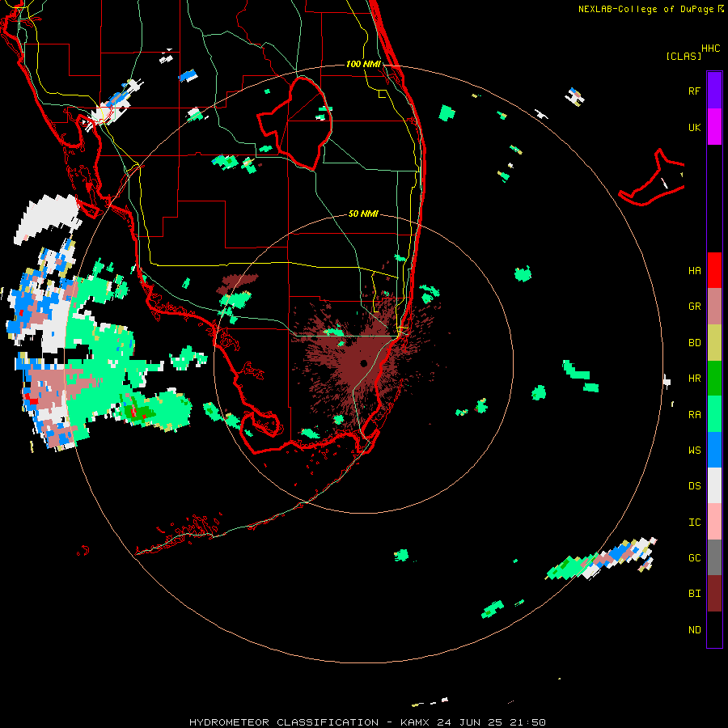Click the GC gray legend swatch
The width and height of the screenshot is (728, 728).
(x=714, y=557)
